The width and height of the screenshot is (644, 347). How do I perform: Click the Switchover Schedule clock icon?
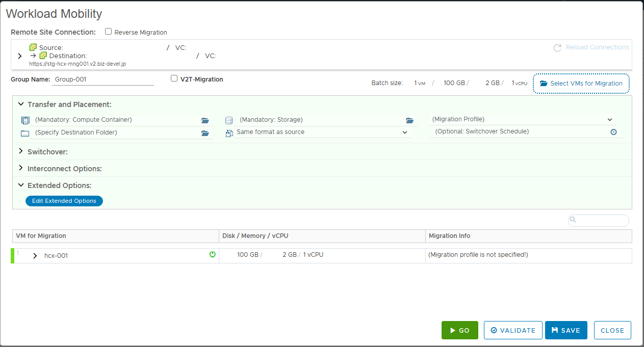pyautogui.click(x=613, y=131)
